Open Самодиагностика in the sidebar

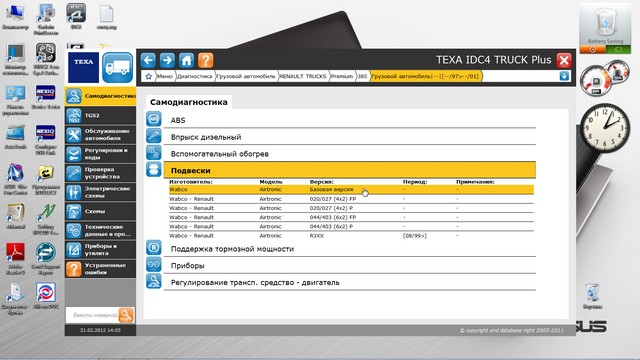100,96
